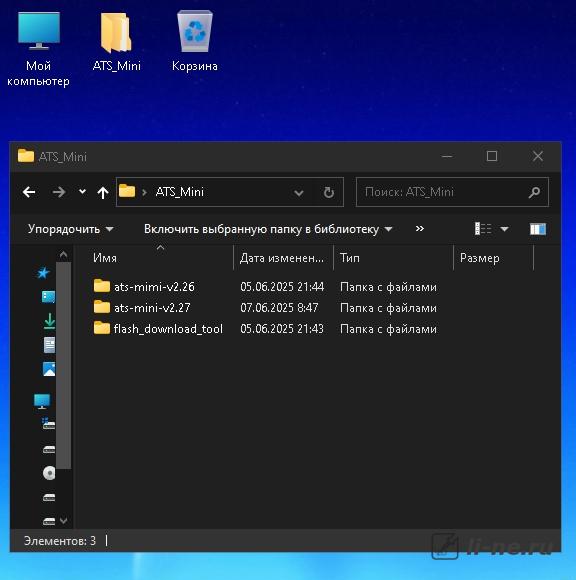
Task: Go up one folder level arrow
Action: pos(103,192)
